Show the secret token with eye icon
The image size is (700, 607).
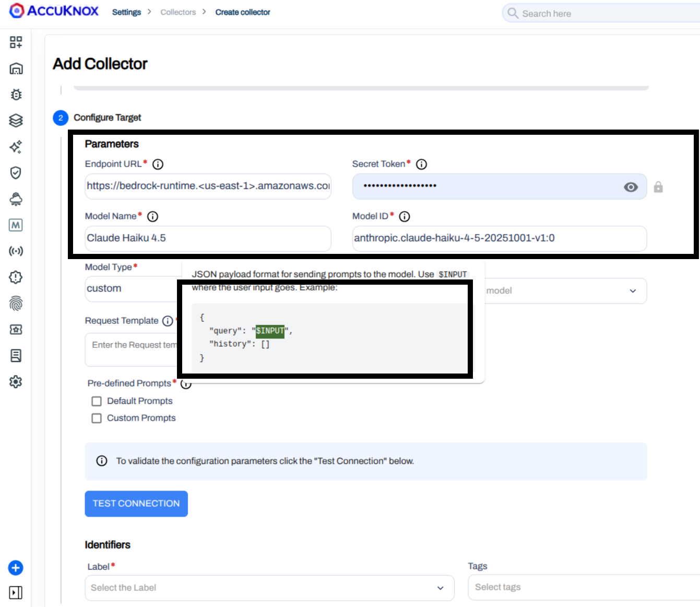[631, 187]
